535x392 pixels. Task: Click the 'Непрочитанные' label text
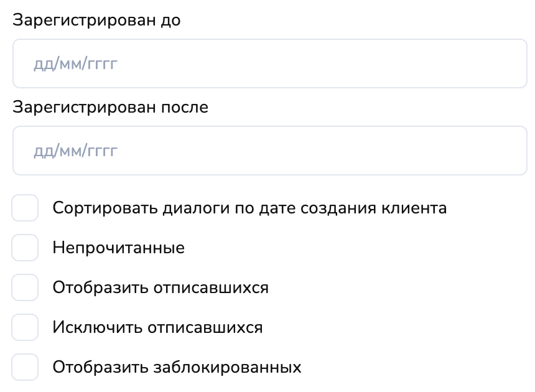pyautogui.click(x=118, y=248)
